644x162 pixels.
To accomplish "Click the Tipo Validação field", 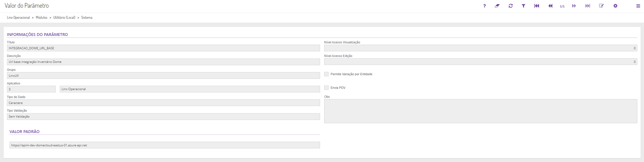I will (x=163, y=117).
